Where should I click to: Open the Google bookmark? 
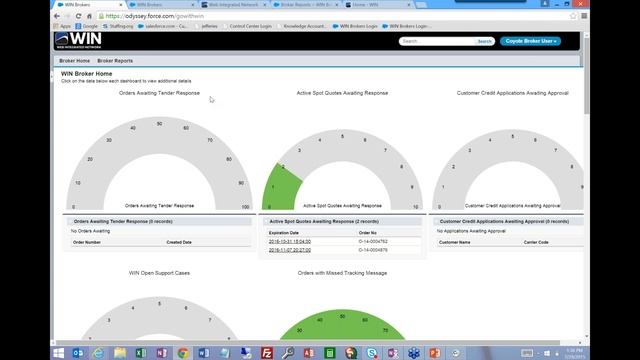coord(87,26)
